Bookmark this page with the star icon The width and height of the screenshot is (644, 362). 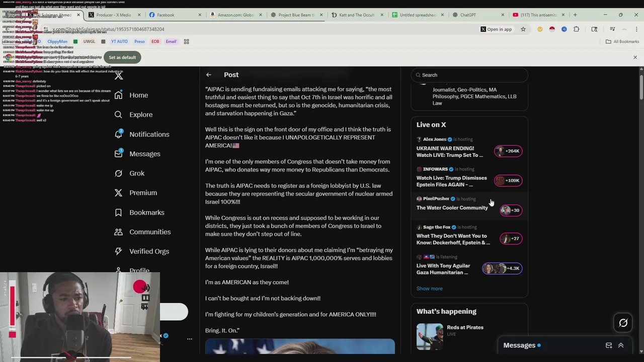523,29
